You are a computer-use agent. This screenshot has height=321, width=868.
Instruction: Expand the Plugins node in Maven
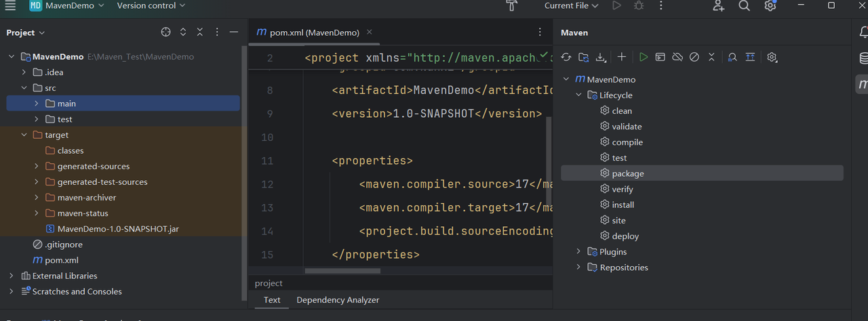coord(578,252)
